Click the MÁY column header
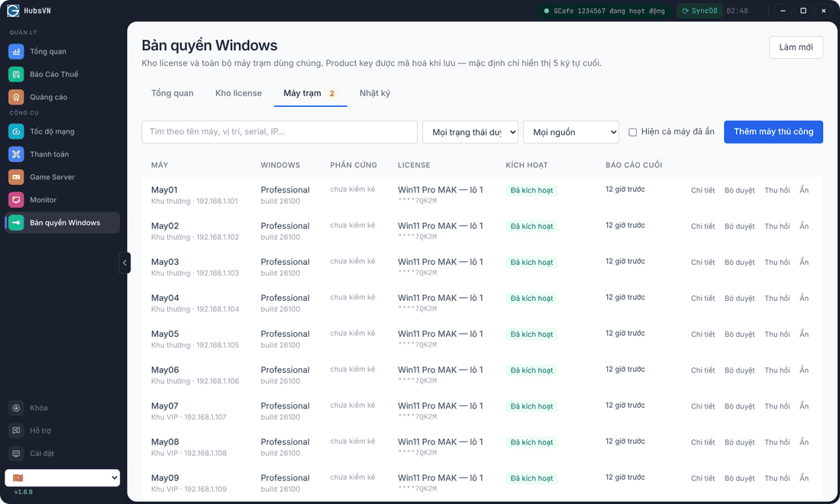Image resolution: width=840 pixels, height=504 pixels. (x=160, y=165)
